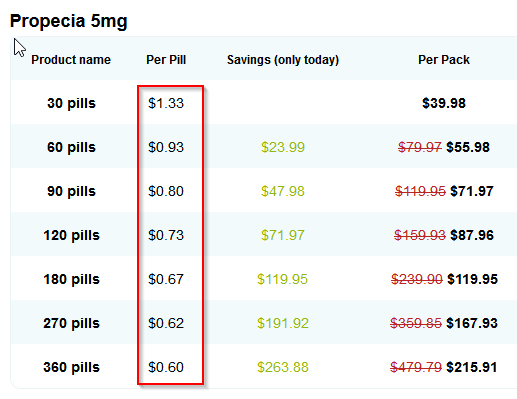The width and height of the screenshot is (517, 399).
Task: Click the $23.99 savings amount
Action: coord(283,147)
